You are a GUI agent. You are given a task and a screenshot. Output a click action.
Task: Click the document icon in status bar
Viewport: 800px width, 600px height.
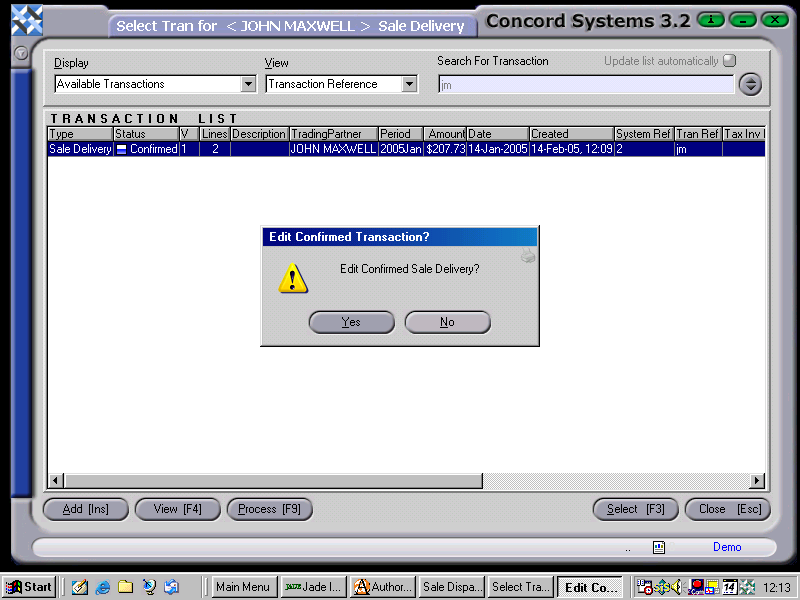click(658, 546)
